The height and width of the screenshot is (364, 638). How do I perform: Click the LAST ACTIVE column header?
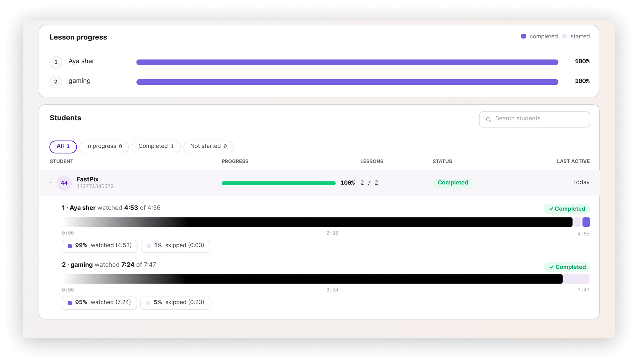point(573,162)
